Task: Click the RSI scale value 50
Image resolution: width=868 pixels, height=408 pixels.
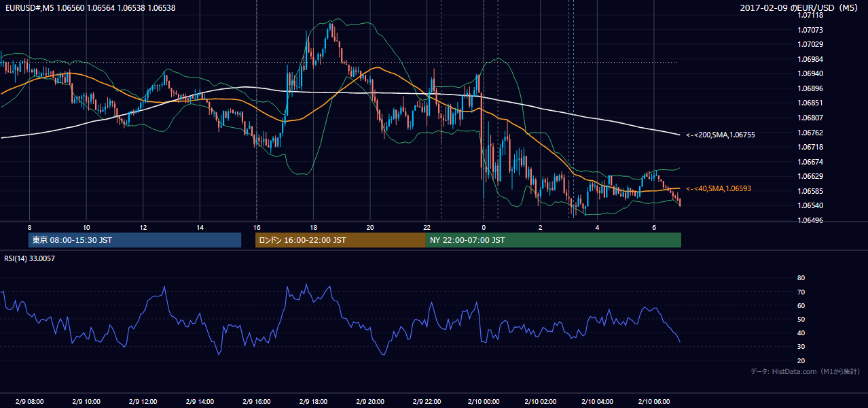Action: [801, 319]
